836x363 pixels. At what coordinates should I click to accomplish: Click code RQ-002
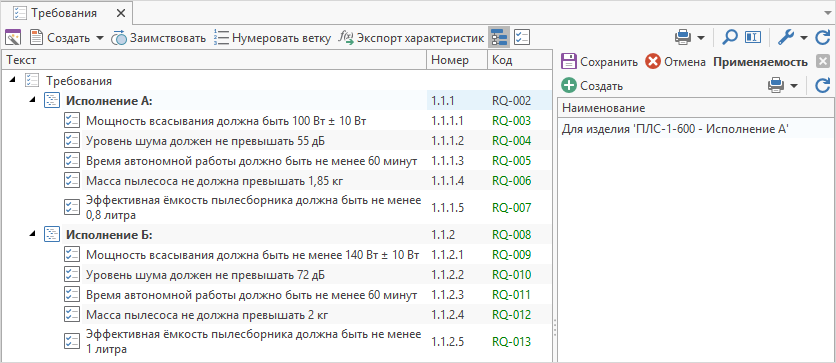pyautogui.click(x=511, y=101)
